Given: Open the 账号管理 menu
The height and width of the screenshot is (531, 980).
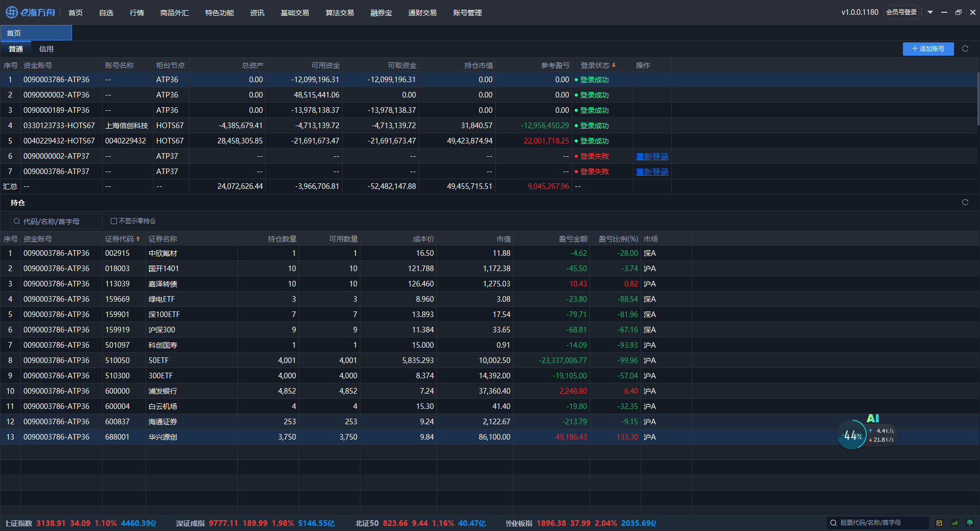Looking at the screenshot, I should (468, 13).
